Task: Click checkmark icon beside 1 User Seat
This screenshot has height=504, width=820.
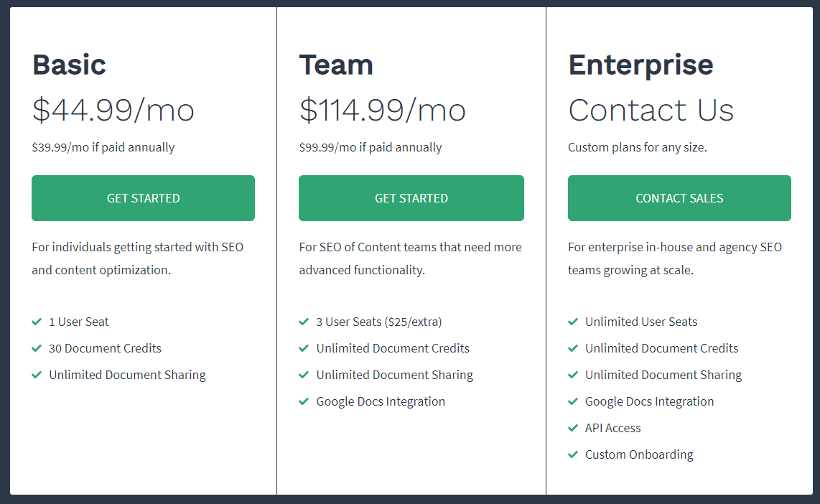Action: (x=37, y=322)
